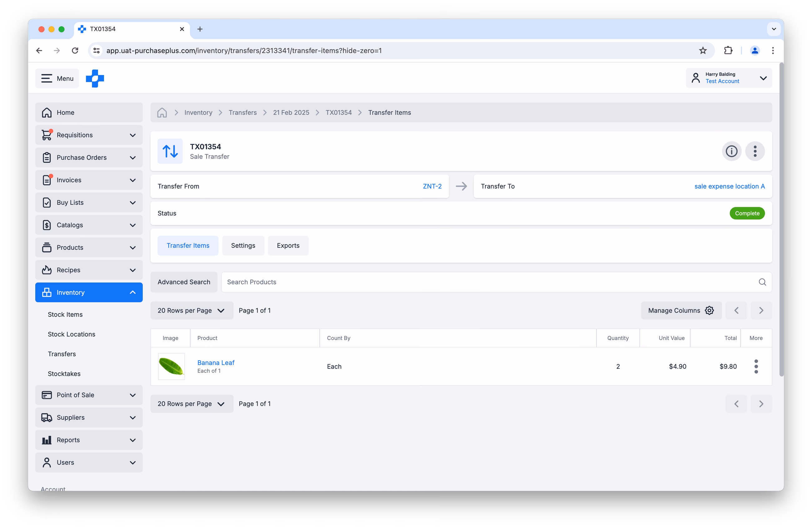The width and height of the screenshot is (812, 528).
Task: Expand Reports sidebar section
Action: point(89,440)
